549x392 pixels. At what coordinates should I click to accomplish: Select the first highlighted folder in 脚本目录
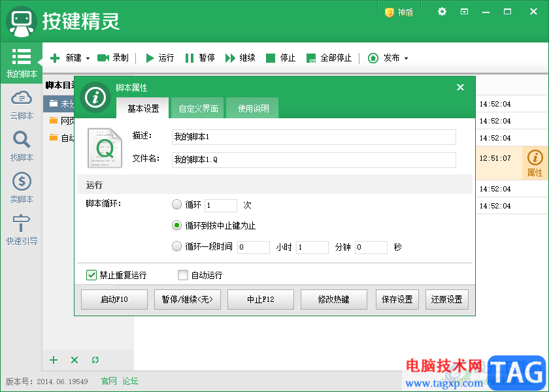point(59,104)
